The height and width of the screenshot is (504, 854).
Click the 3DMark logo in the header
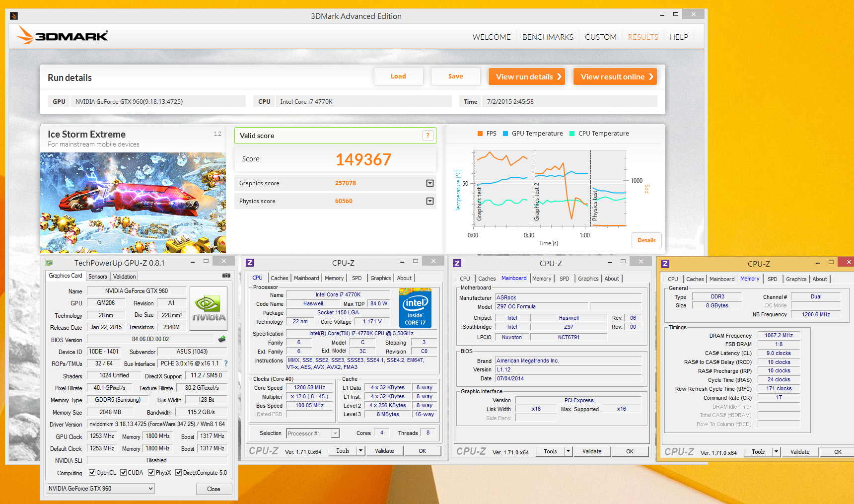pos(62,36)
